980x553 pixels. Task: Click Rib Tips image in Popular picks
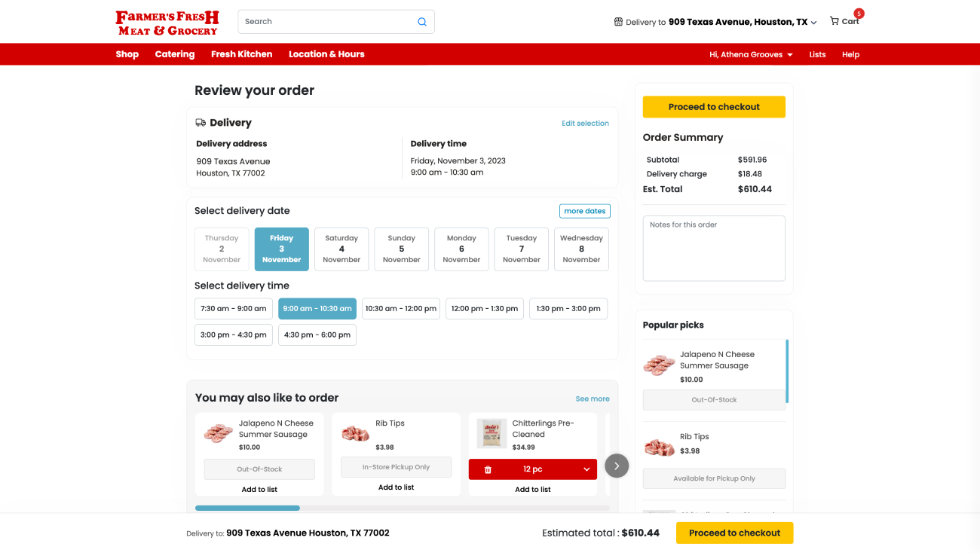click(x=659, y=448)
